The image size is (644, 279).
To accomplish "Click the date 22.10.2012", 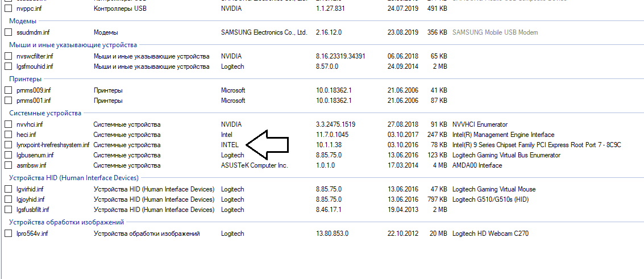I will pyautogui.click(x=402, y=234).
